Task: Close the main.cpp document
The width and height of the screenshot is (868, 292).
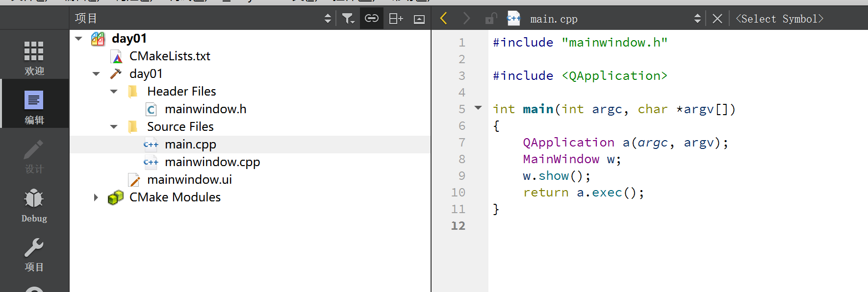Action: coord(717,19)
